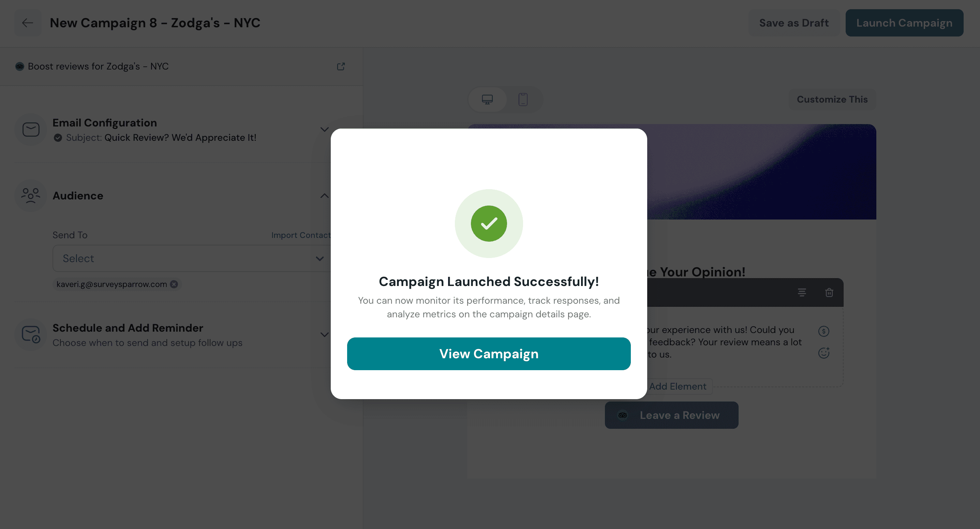Screen dimensions: 980x529
Task: Switch to mobile preview icon
Action: pyautogui.click(x=523, y=100)
